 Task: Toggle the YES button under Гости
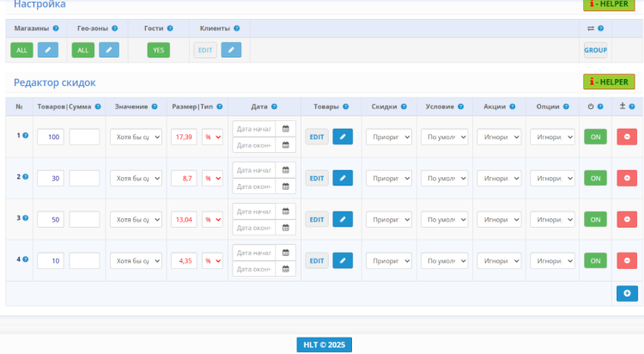[158, 51]
